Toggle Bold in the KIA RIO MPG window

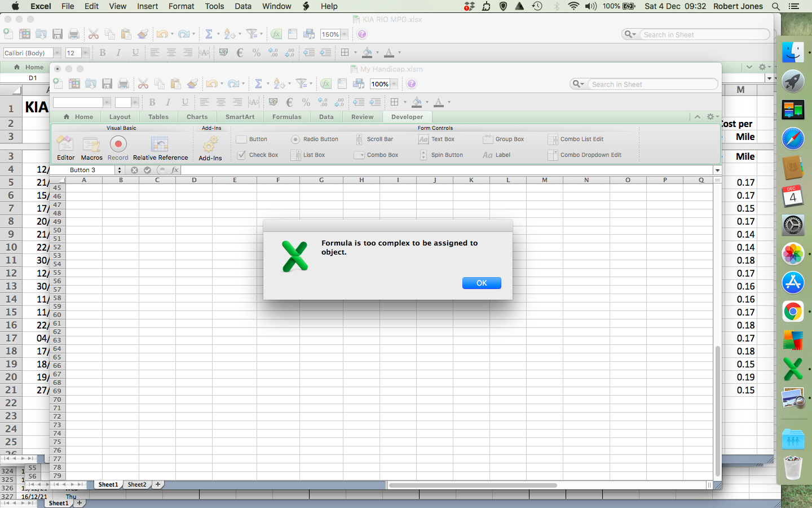103,52
